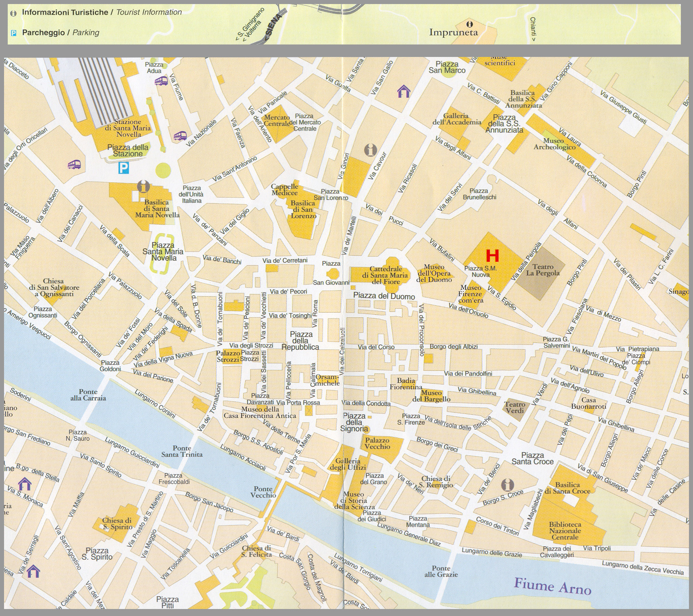This screenshot has height=616, width=693.
Task: Click the bus icon near Via Nazionale
Action: (180, 136)
